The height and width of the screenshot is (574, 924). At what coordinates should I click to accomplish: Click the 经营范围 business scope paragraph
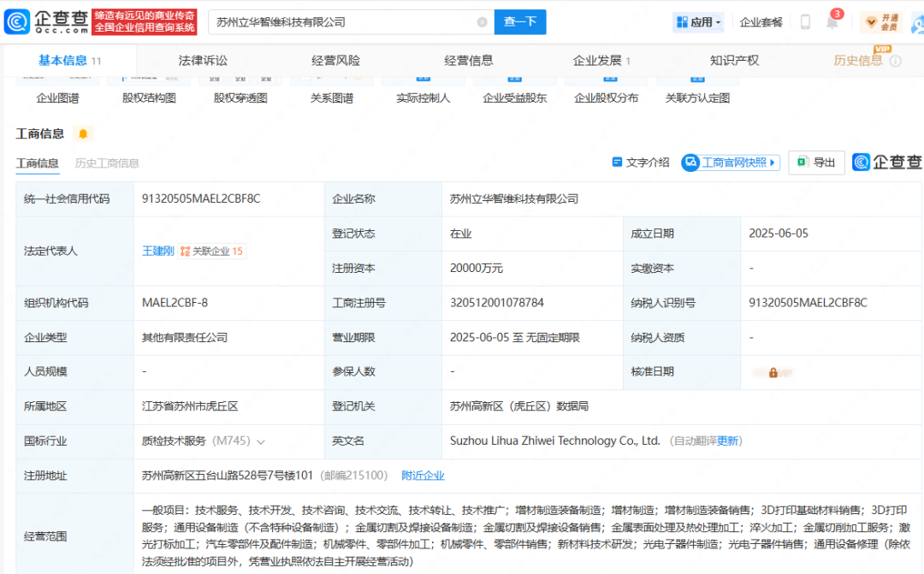(x=525, y=536)
